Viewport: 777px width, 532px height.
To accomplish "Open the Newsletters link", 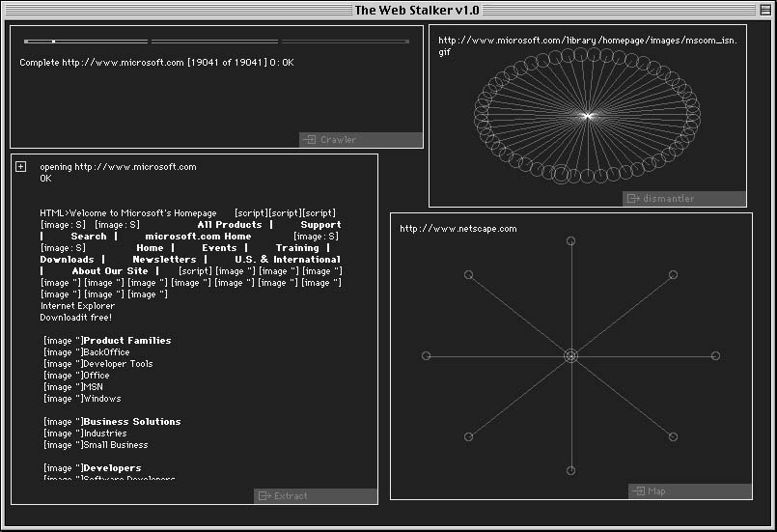I will (x=164, y=260).
